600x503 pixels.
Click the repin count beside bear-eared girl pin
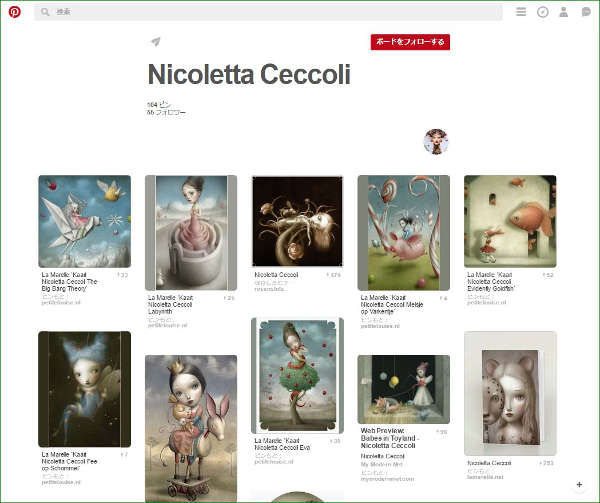[546, 463]
